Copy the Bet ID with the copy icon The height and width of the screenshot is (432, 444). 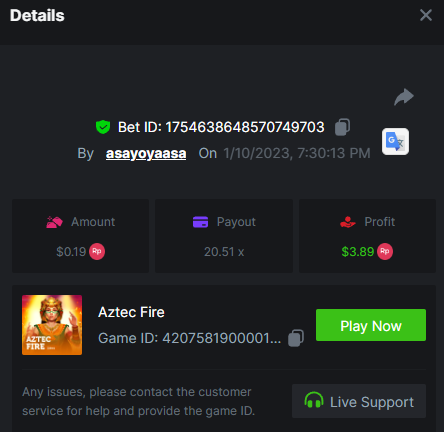point(342,127)
